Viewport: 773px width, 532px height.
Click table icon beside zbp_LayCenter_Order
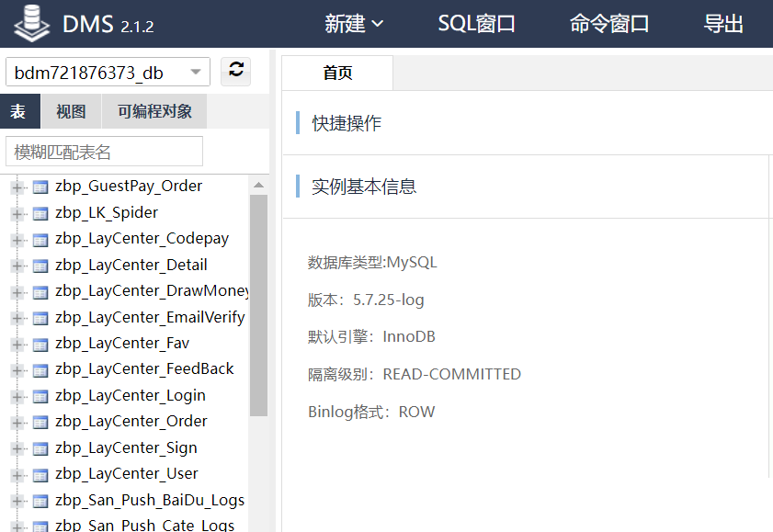coord(40,423)
